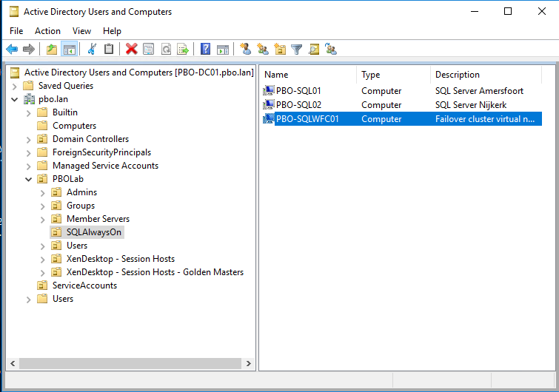Viewport: 559px width, 392px height.
Task: Select the Builtin tree item
Action: point(65,112)
